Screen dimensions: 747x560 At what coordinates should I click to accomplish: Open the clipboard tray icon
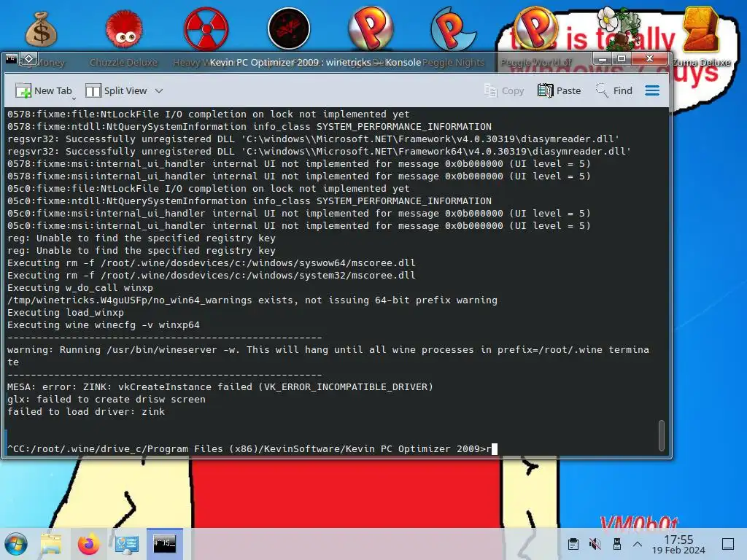pos(573,544)
